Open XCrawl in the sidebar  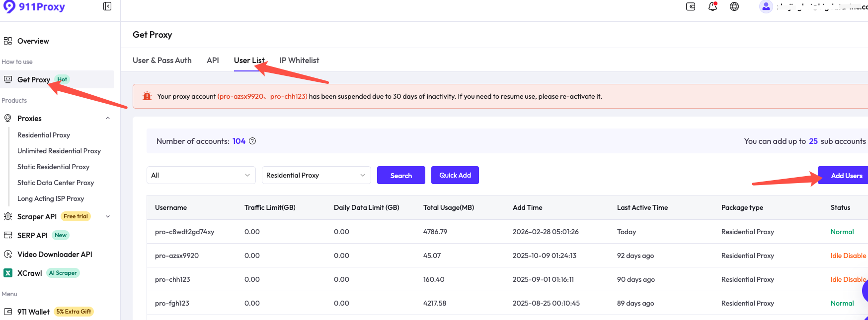29,273
